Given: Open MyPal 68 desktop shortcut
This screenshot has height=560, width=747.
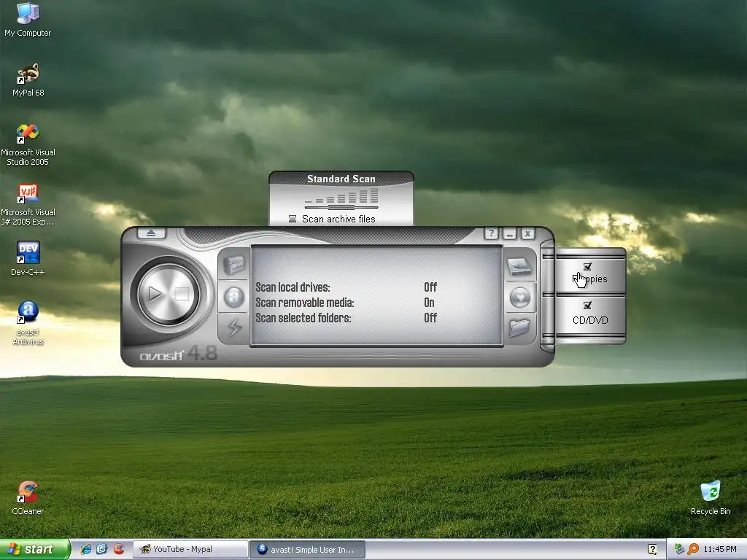Looking at the screenshot, I should click(28, 80).
